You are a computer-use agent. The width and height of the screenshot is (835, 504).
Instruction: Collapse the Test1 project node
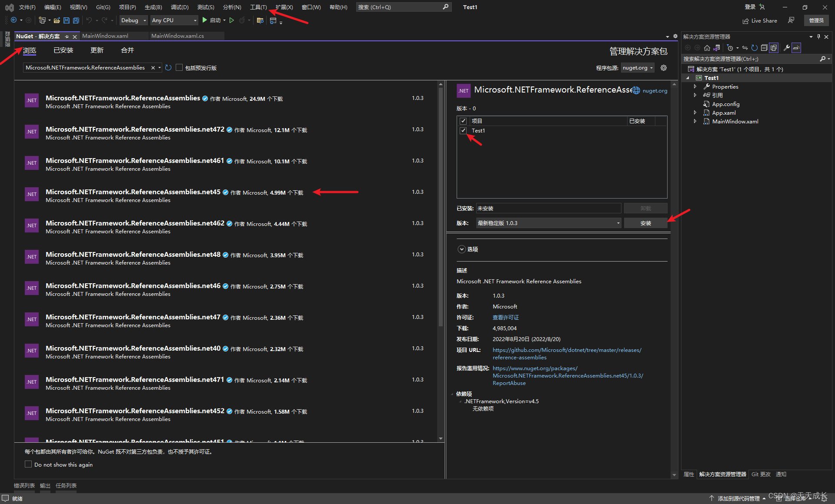click(688, 78)
